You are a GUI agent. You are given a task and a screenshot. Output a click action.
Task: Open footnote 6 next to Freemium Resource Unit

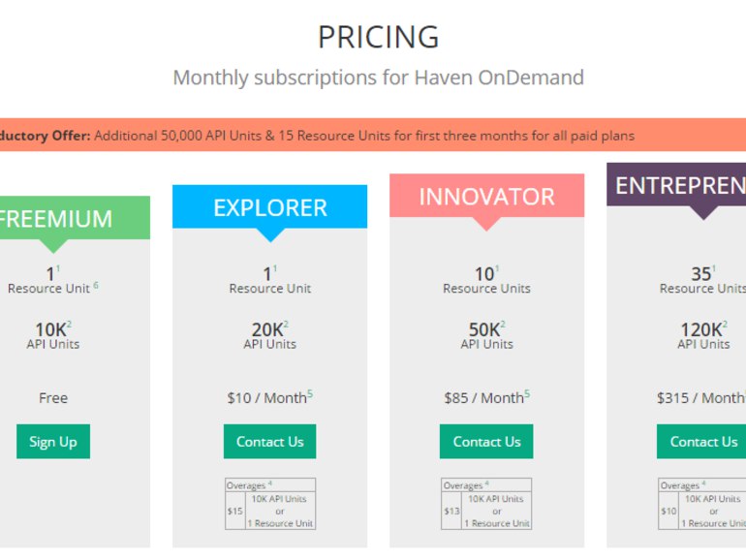point(96,285)
